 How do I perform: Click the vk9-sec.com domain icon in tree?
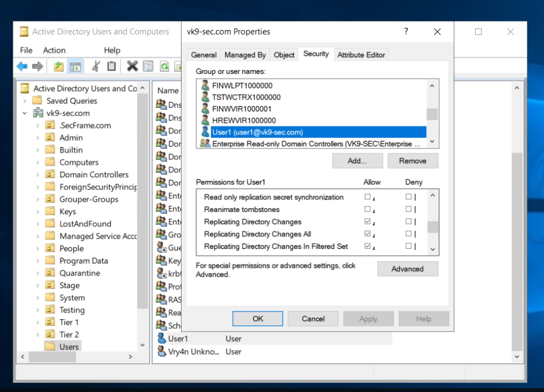click(38, 113)
